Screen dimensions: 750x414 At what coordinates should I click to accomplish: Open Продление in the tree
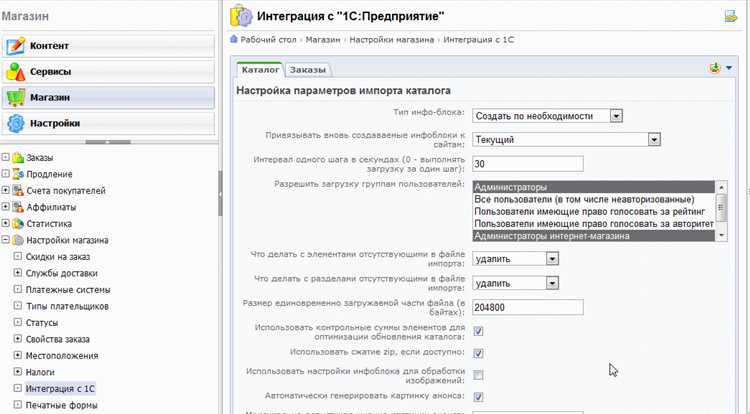(49, 174)
